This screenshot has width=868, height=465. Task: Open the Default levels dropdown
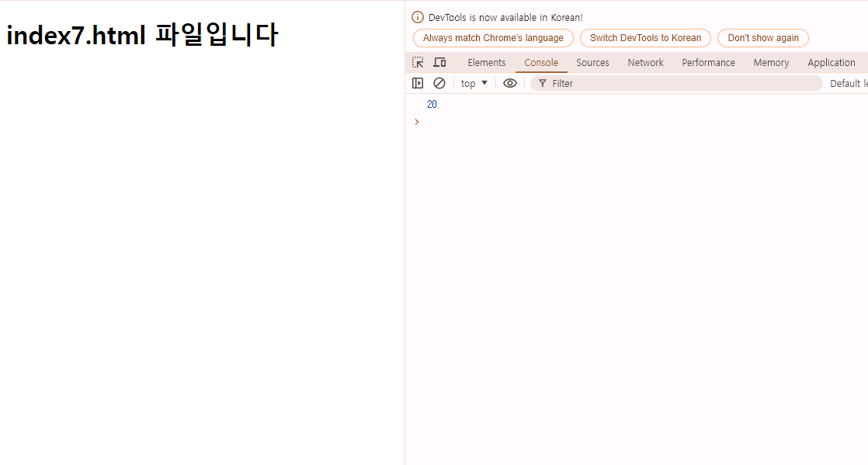pyautogui.click(x=849, y=83)
